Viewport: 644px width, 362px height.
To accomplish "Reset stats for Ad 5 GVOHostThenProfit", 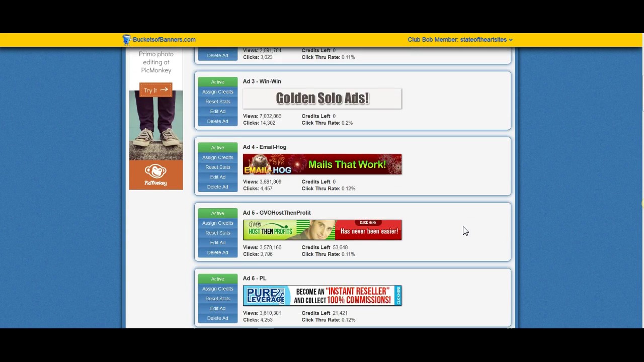I will (x=218, y=233).
